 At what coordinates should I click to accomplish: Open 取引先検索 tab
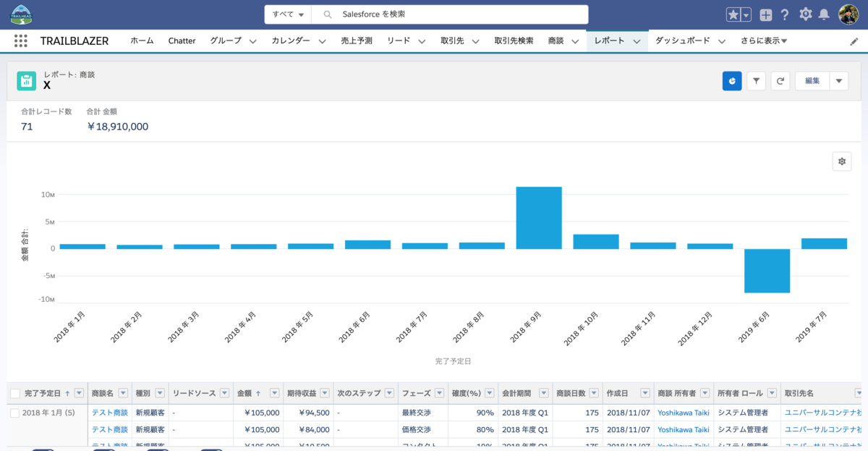(x=514, y=41)
